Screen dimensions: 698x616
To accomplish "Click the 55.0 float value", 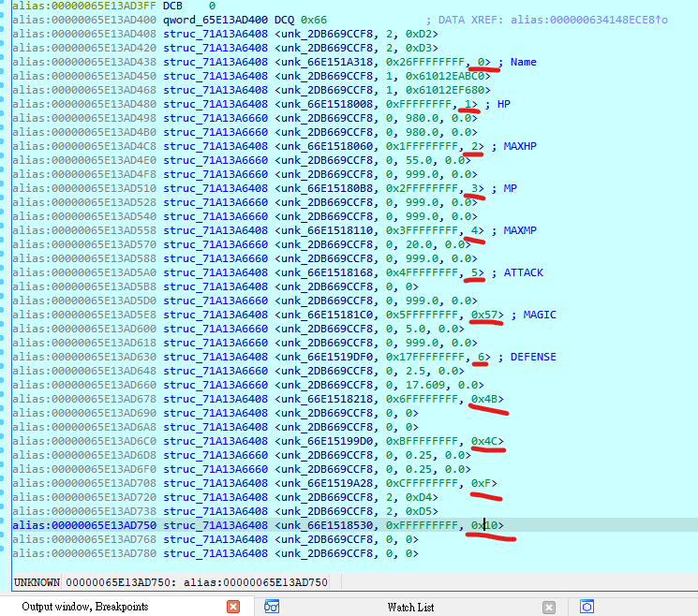I will [419, 160].
